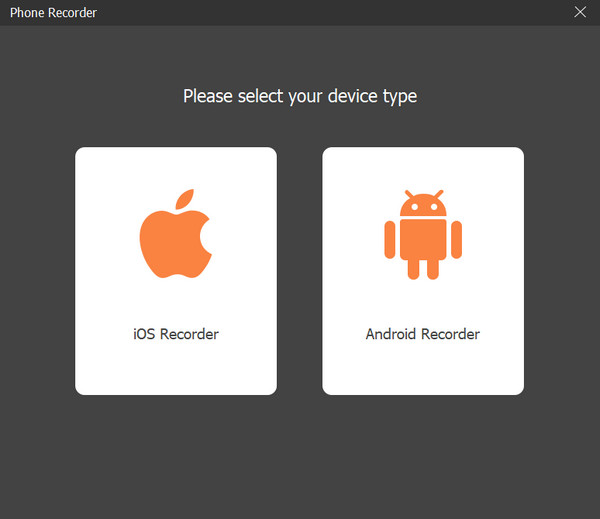Click the 'Please select your device type' heading

[300, 96]
